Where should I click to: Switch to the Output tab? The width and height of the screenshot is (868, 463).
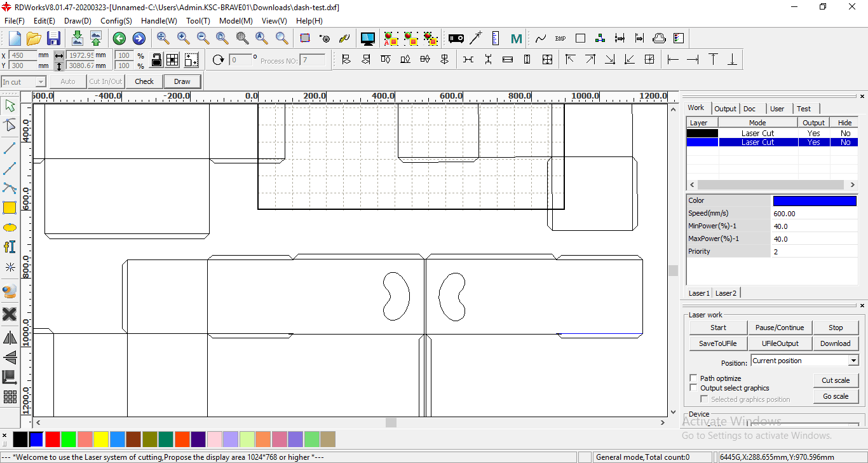pyautogui.click(x=724, y=109)
